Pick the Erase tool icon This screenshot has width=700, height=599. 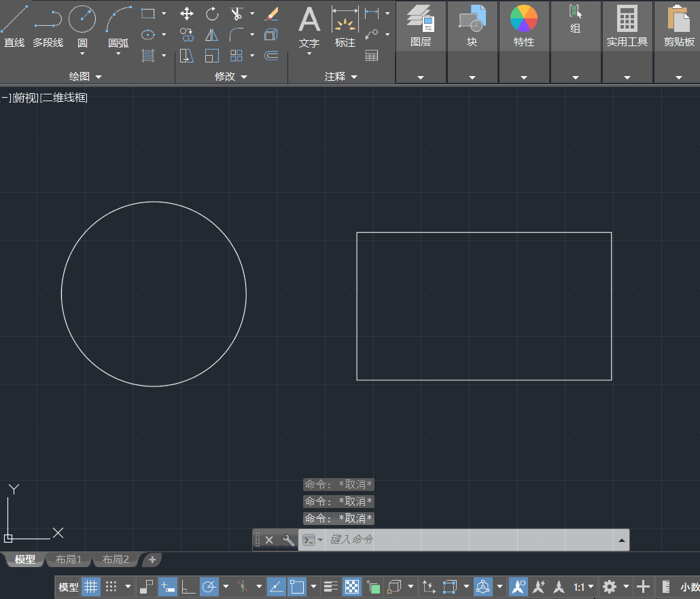click(271, 14)
